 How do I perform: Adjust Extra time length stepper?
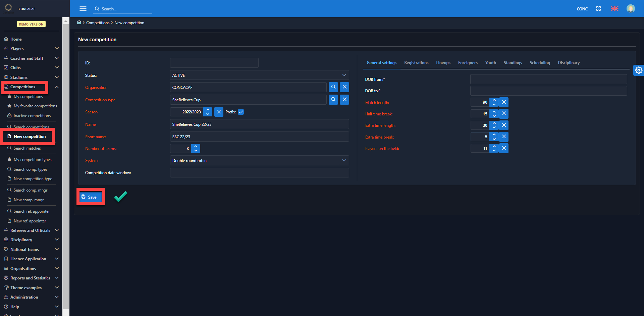click(x=494, y=125)
